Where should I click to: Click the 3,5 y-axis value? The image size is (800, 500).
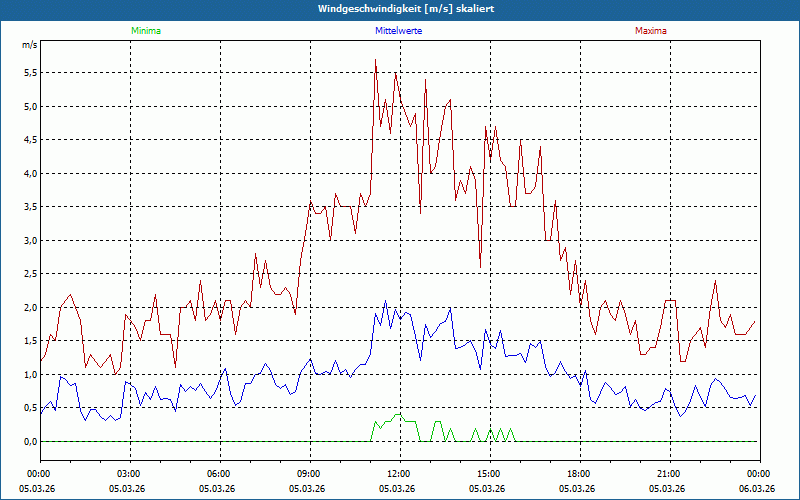pyautogui.click(x=31, y=207)
